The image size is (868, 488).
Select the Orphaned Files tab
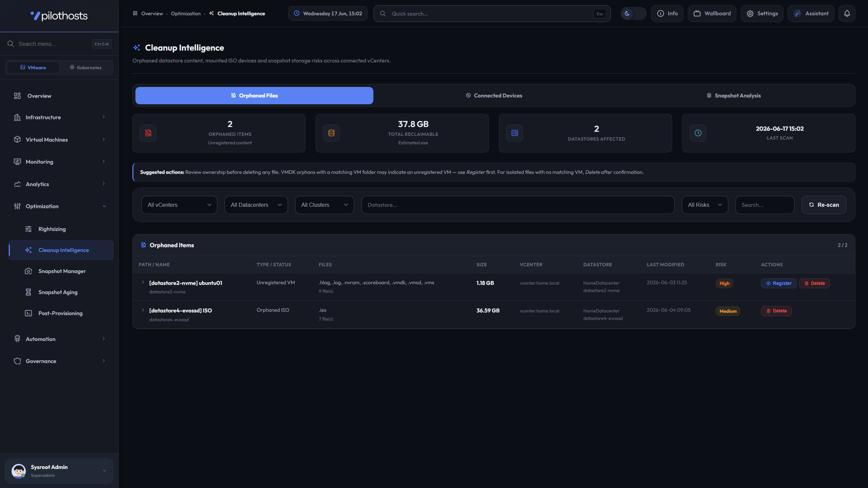click(254, 96)
